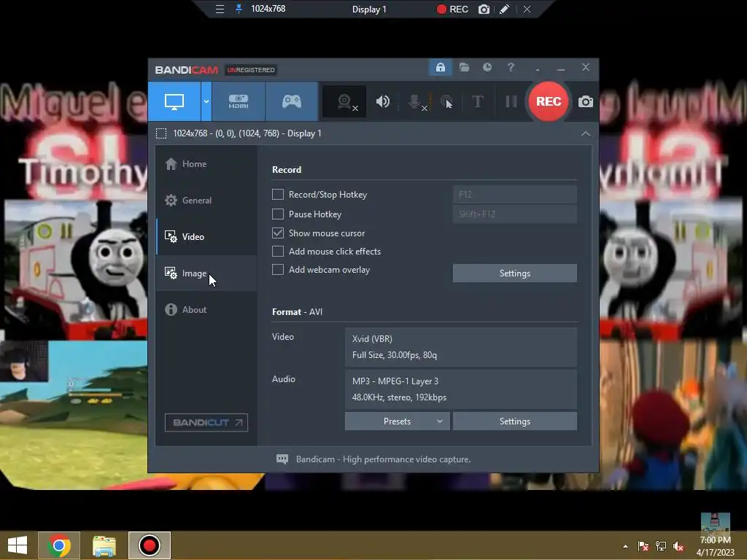Click the Bandicam status message icon
Screen dimensions: 747x560
[x=282, y=459]
